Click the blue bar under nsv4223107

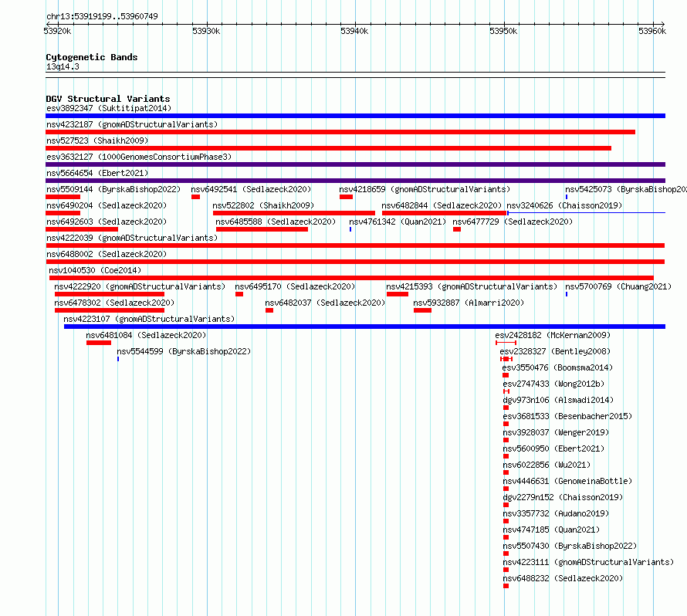click(x=364, y=327)
